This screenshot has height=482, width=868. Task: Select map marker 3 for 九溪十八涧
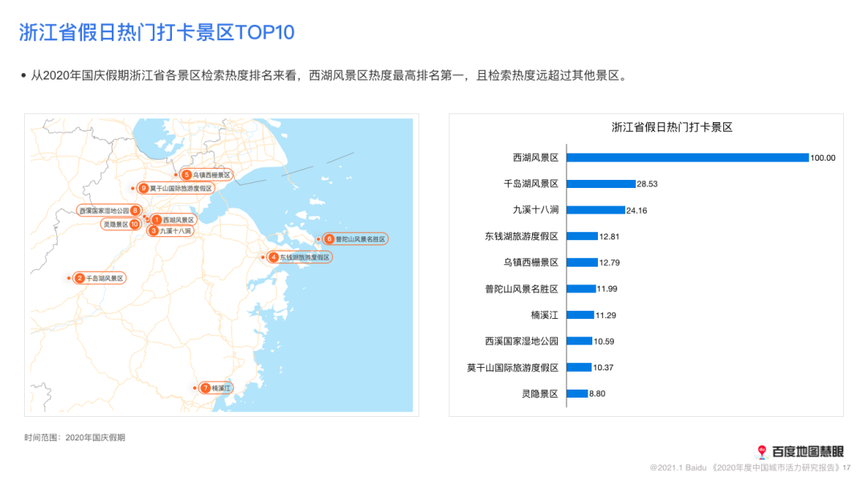point(154,231)
